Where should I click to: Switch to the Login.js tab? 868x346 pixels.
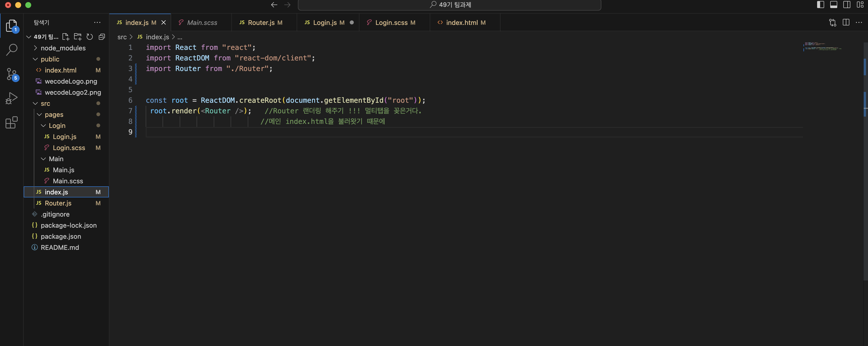pos(328,23)
